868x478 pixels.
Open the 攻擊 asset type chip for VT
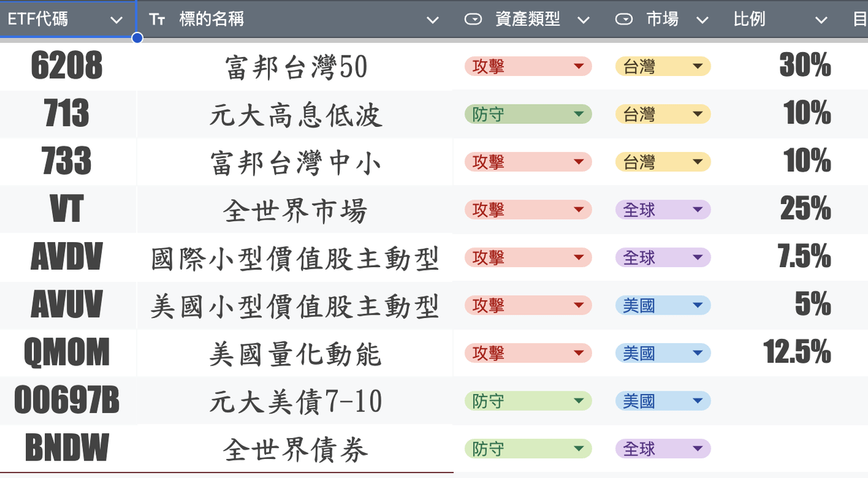coord(528,210)
